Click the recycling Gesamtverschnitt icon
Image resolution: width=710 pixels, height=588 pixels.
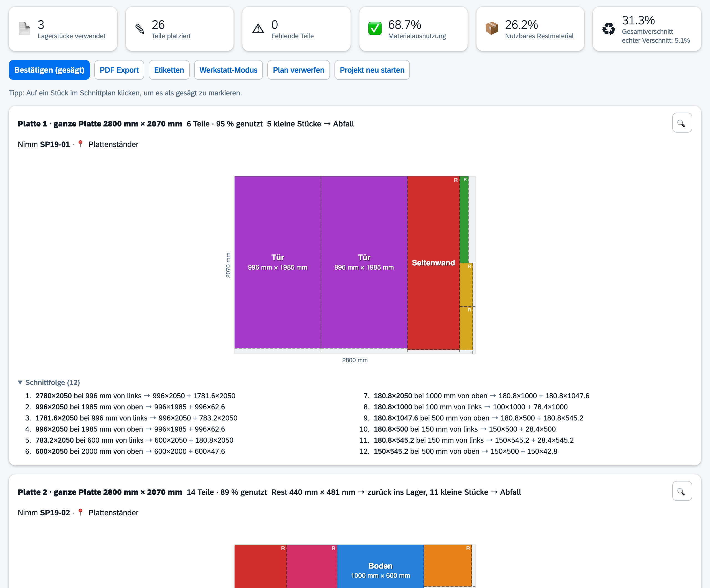(608, 28)
